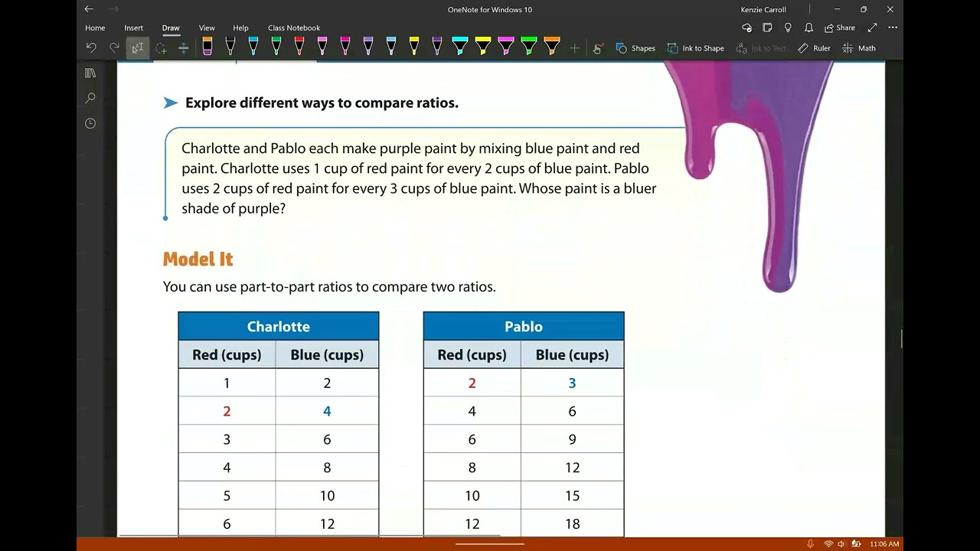Click the 'Model It' heading
This screenshot has width=980, height=551.
(198, 259)
